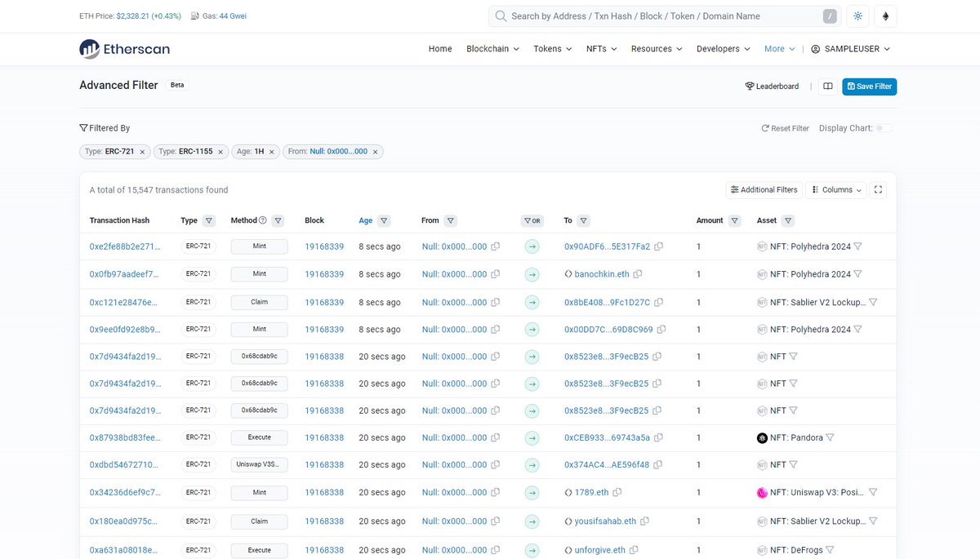The width and height of the screenshot is (980, 559).
Task: Switch theme using the sun icon
Action: tap(857, 16)
